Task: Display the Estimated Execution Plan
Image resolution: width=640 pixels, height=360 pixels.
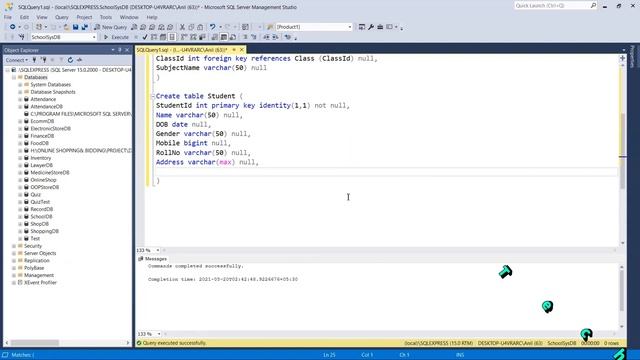Action: 154,37
